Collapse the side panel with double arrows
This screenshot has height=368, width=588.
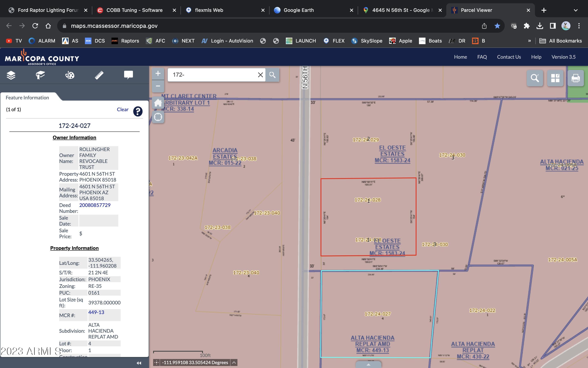pos(139,363)
